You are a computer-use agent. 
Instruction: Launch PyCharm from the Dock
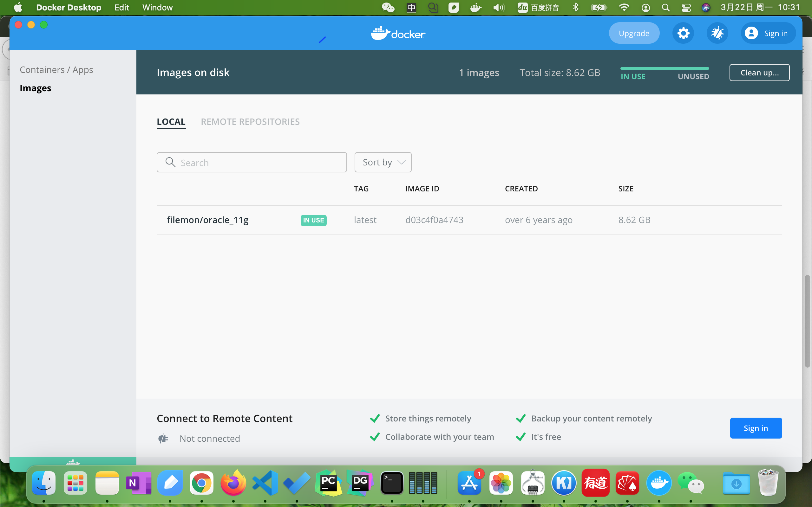coord(328,483)
